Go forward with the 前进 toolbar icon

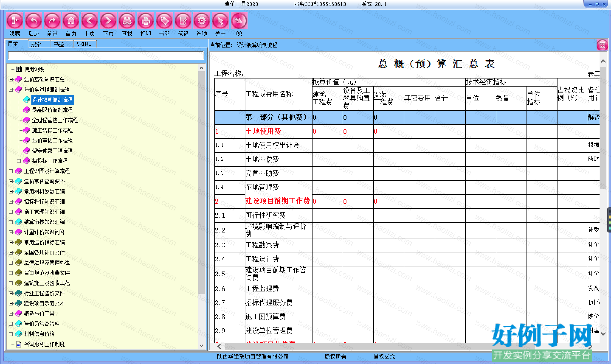[x=52, y=21]
